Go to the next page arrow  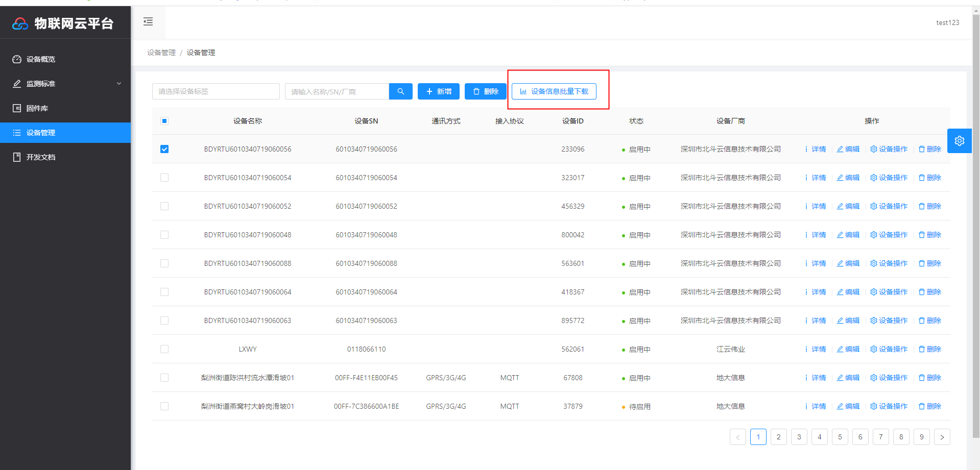pyautogui.click(x=942, y=437)
